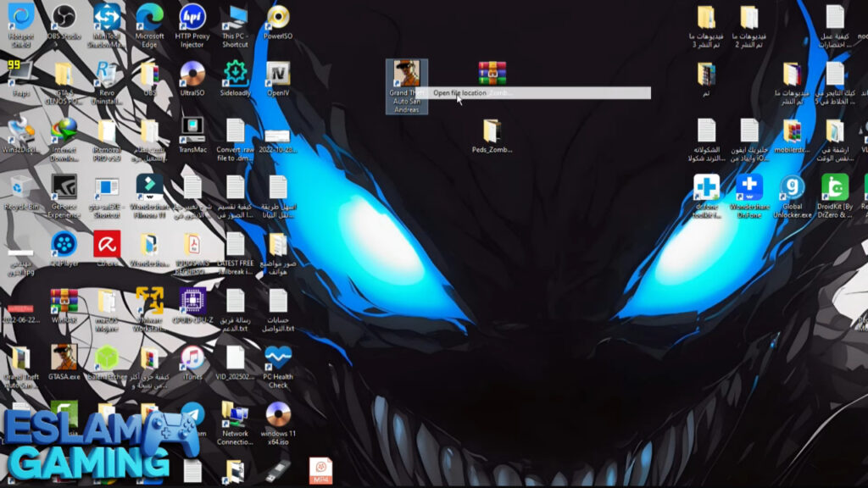This screenshot has height=488, width=868.
Task: Select the PowerISO desktop icon
Action: point(277,17)
